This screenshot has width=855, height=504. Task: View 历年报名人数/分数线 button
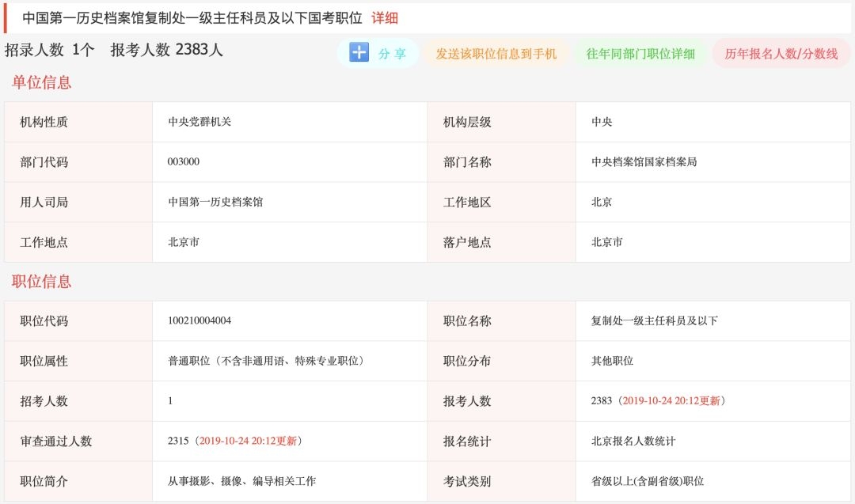pos(781,54)
